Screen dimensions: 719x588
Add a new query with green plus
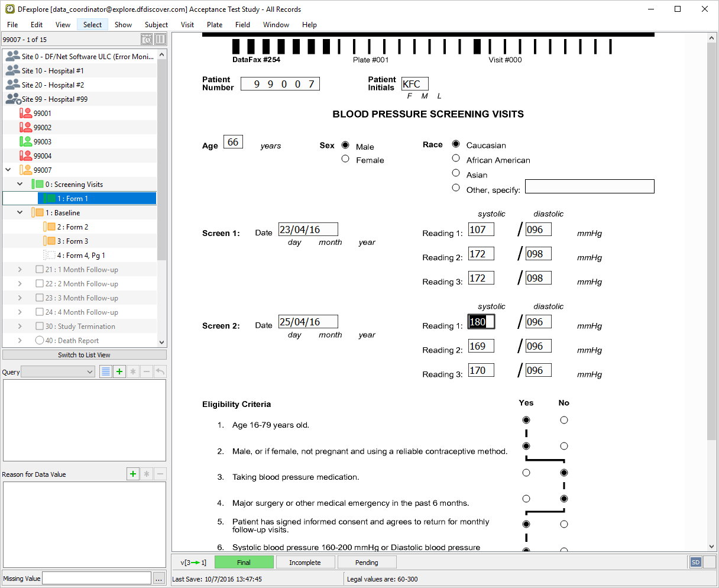pyautogui.click(x=119, y=371)
